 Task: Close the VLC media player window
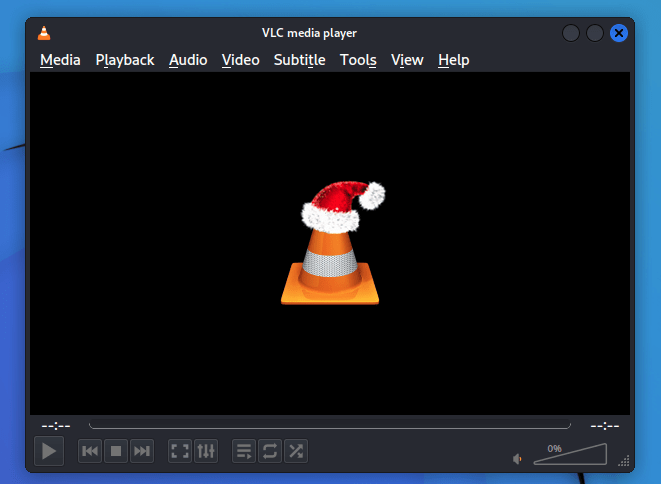point(619,33)
